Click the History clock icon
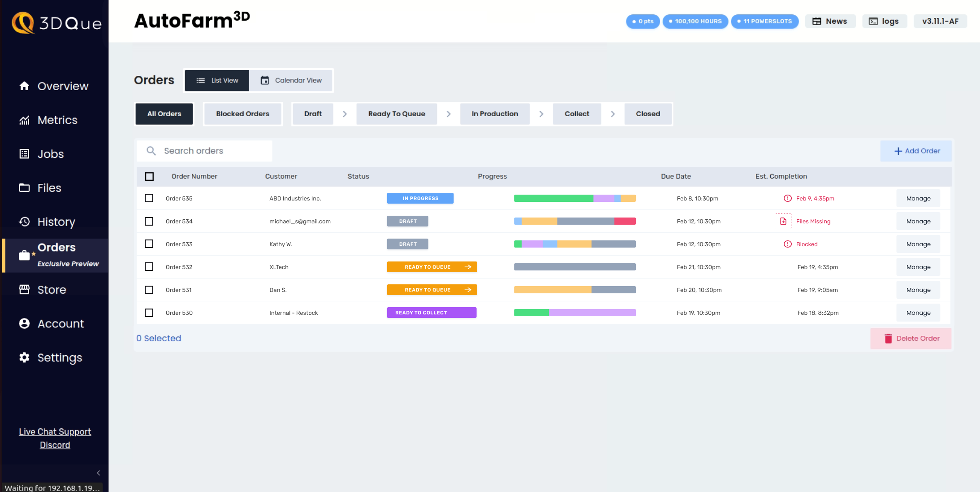The image size is (980, 492). pyautogui.click(x=24, y=222)
